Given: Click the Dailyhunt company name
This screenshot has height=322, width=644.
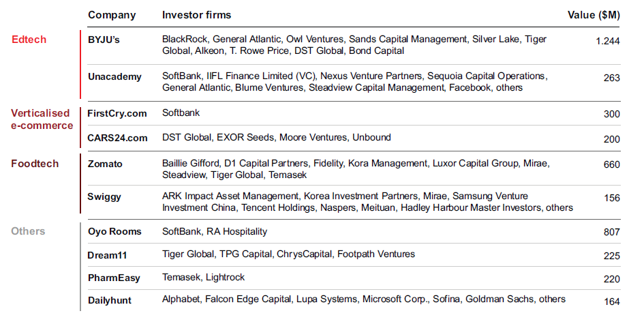Looking at the screenshot, I should click(x=110, y=301).
